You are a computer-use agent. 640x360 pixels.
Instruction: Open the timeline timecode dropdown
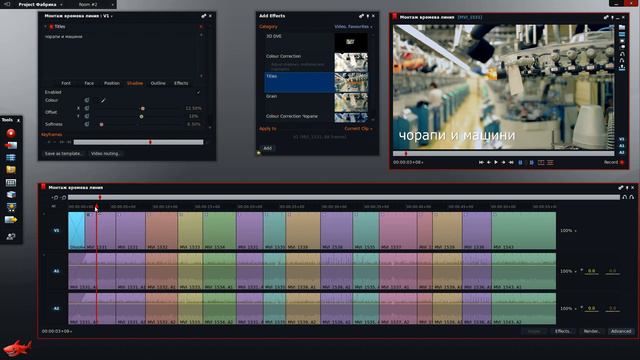[x=57, y=331]
